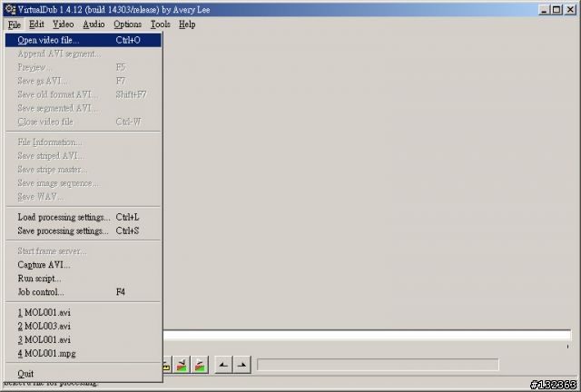581x392 pixels.
Task: Choose Quit from the File menu
Action: (x=84, y=374)
